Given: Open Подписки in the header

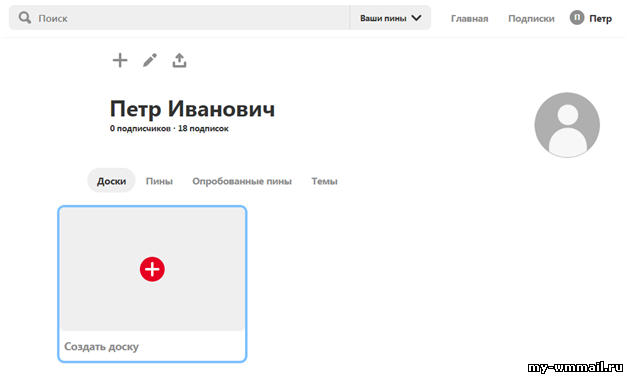Looking at the screenshot, I should pos(531,18).
